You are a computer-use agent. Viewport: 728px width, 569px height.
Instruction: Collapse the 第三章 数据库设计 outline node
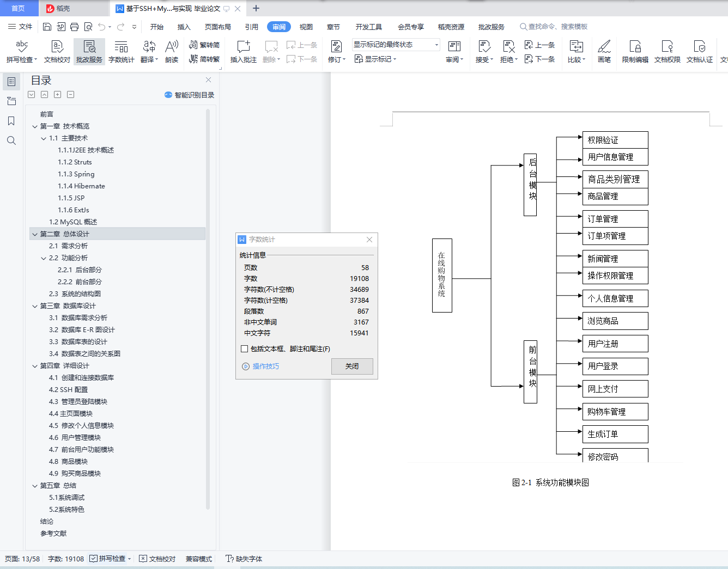pos(35,306)
